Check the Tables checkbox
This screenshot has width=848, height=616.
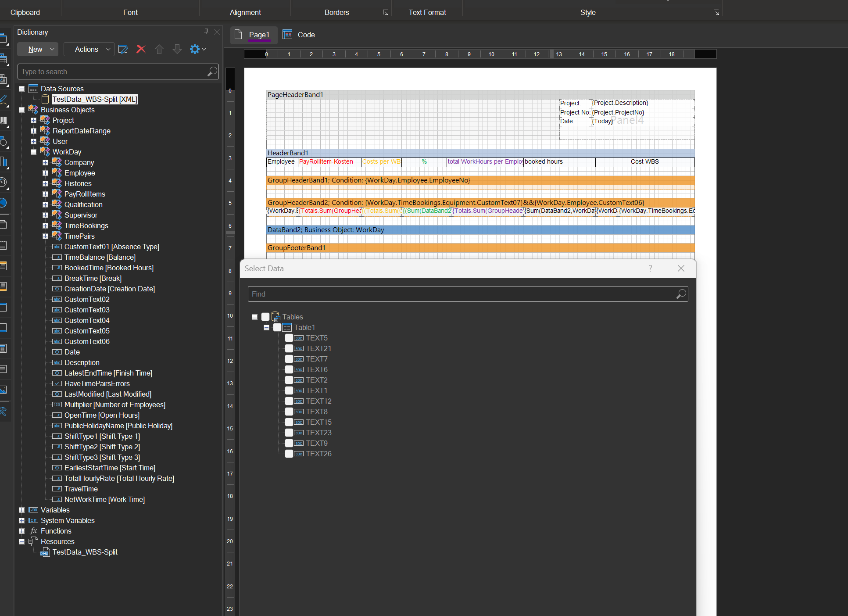click(265, 317)
